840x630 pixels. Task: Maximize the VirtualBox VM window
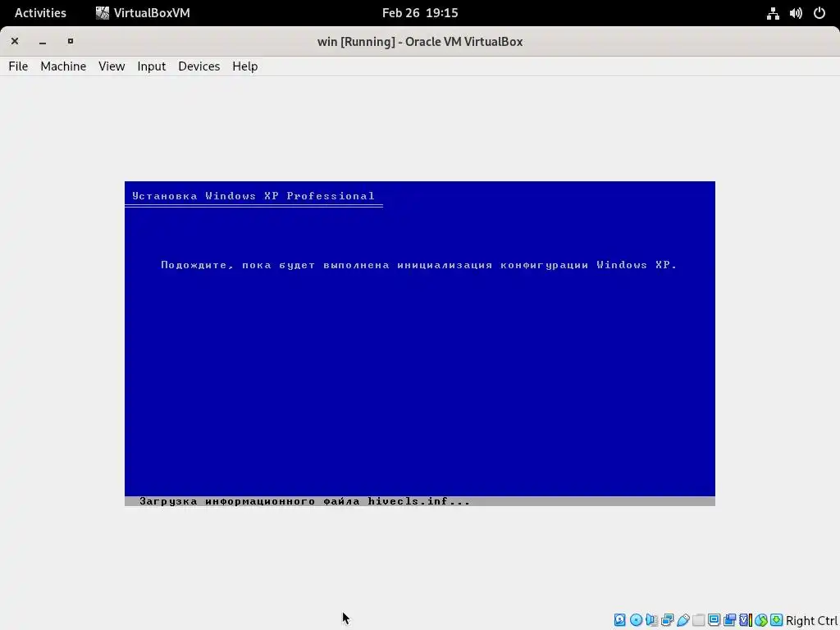pos(71,41)
